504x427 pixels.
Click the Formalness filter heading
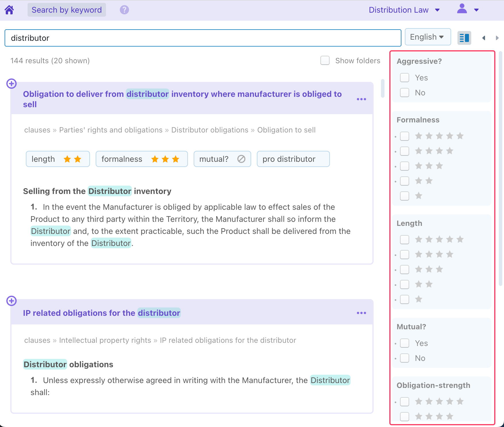point(418,120)
